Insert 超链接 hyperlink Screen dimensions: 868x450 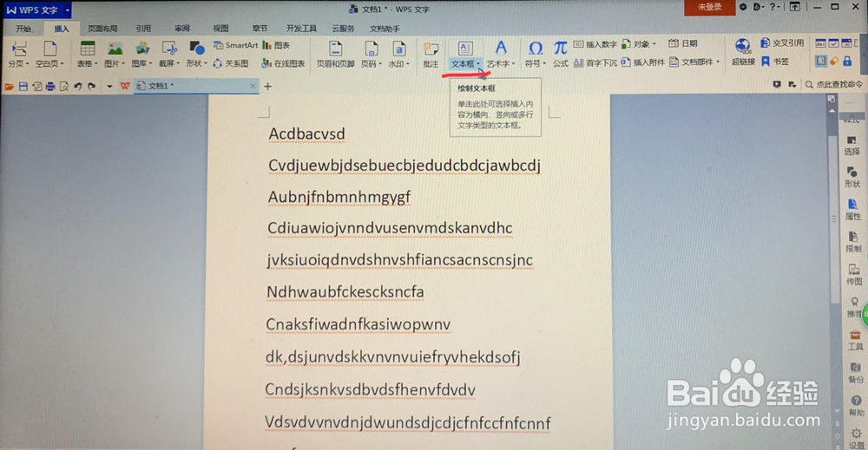click(x=743, y=53)
